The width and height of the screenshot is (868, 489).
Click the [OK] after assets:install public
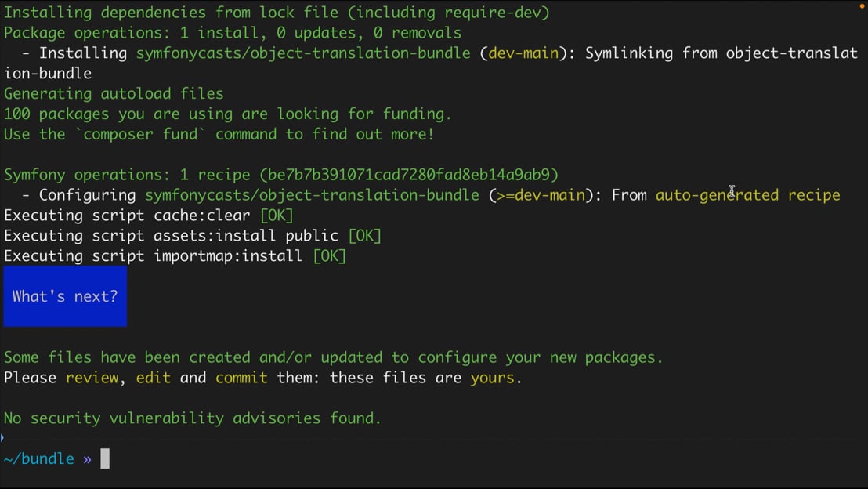pyautogui.click(x=364, y=236)
